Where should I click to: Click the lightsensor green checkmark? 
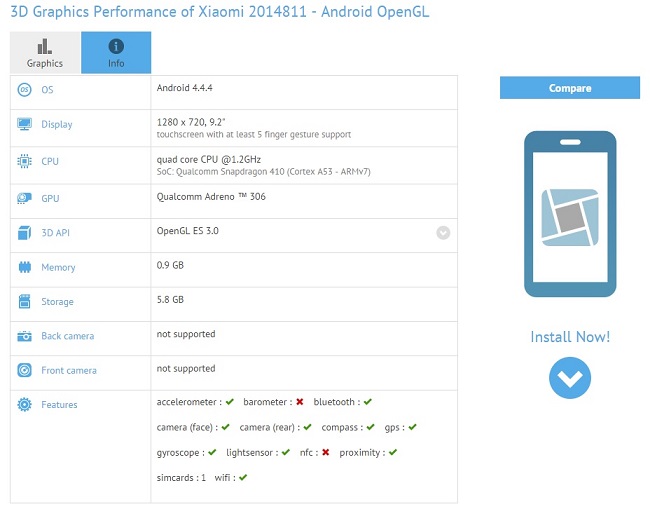click(286, 452)
